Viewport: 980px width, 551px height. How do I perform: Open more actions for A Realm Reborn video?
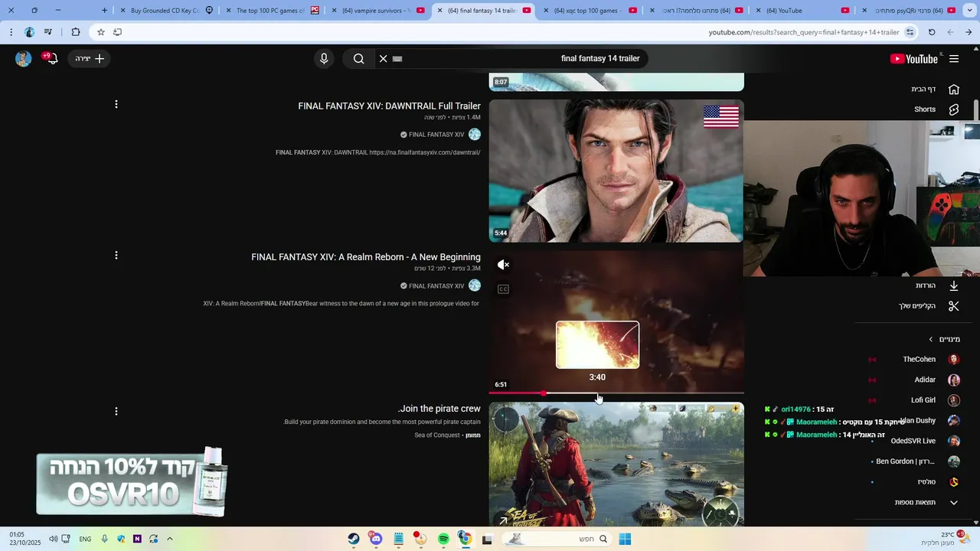(116, 256)
